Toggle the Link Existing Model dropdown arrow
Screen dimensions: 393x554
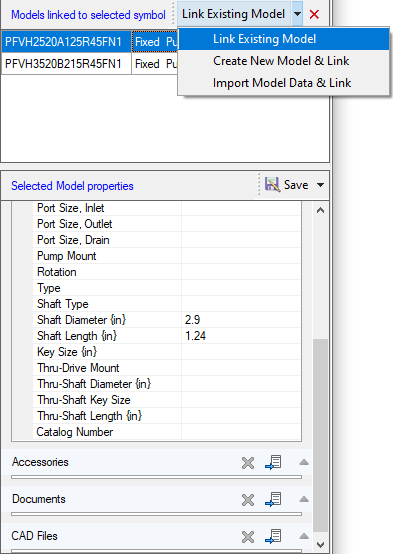pos(297,14)
